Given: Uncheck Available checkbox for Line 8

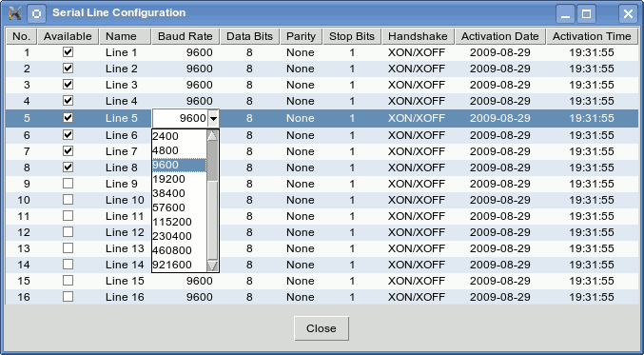Looking at the screenshot, I should click(x=68, y=167).
